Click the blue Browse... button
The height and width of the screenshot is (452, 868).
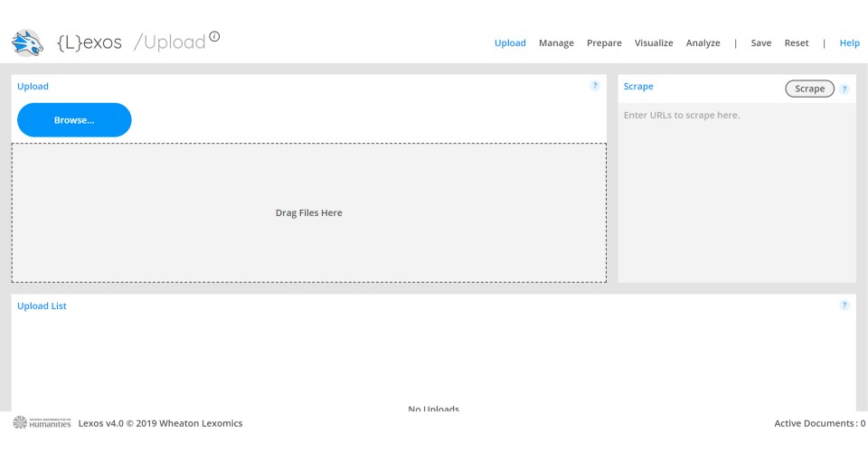[x=74, y=120]
